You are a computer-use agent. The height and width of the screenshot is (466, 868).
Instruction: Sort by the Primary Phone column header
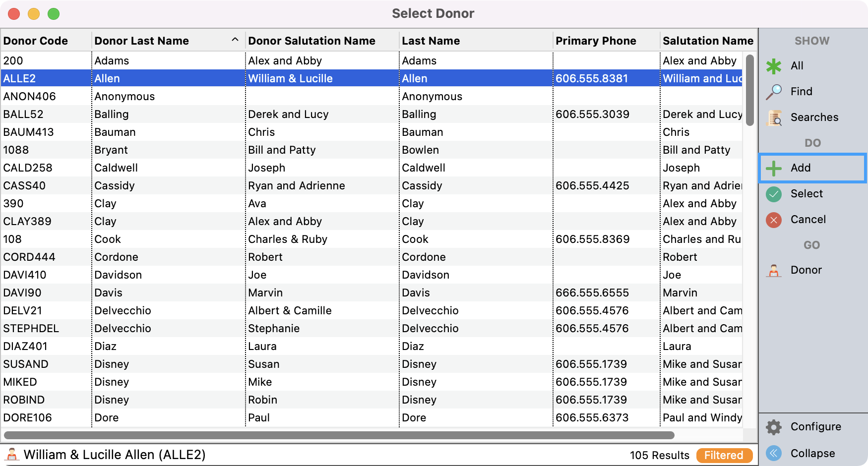[596, 41]
